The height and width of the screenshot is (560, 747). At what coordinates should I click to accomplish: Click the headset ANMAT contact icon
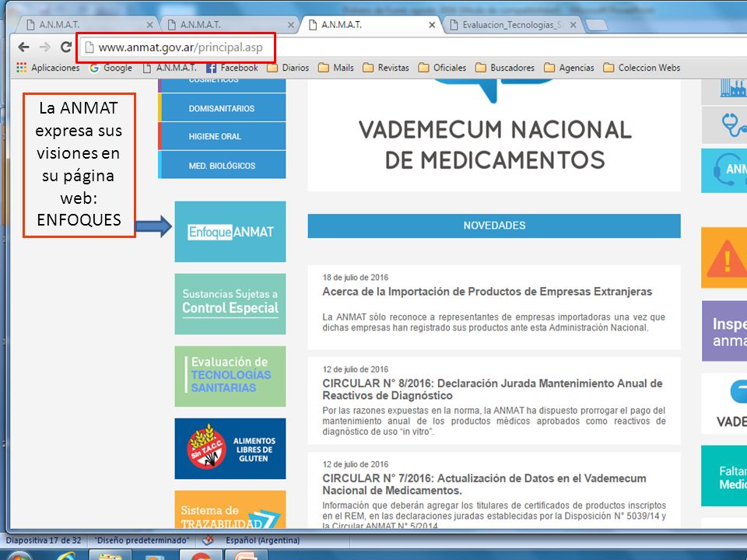pos(724,170)
